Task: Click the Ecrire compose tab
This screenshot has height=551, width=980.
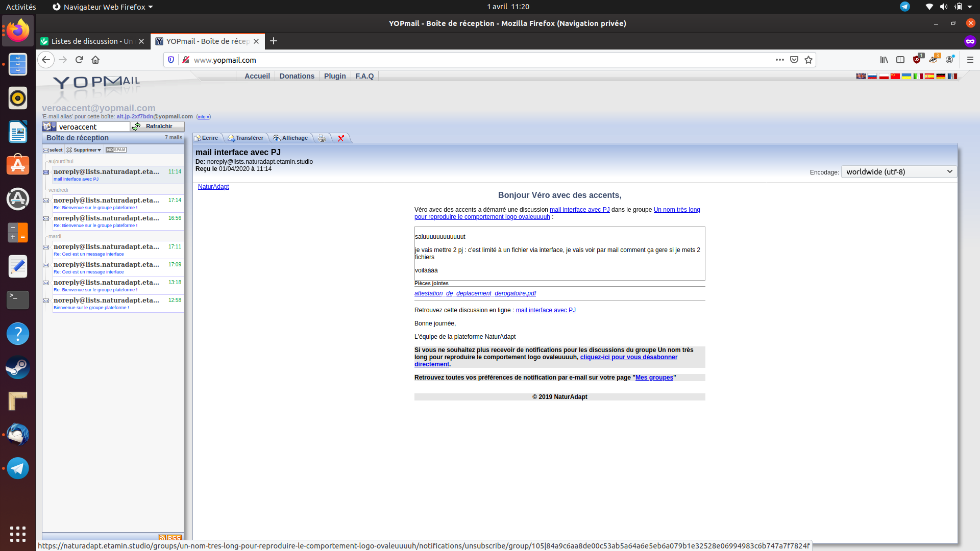Action: pos(207,138)
